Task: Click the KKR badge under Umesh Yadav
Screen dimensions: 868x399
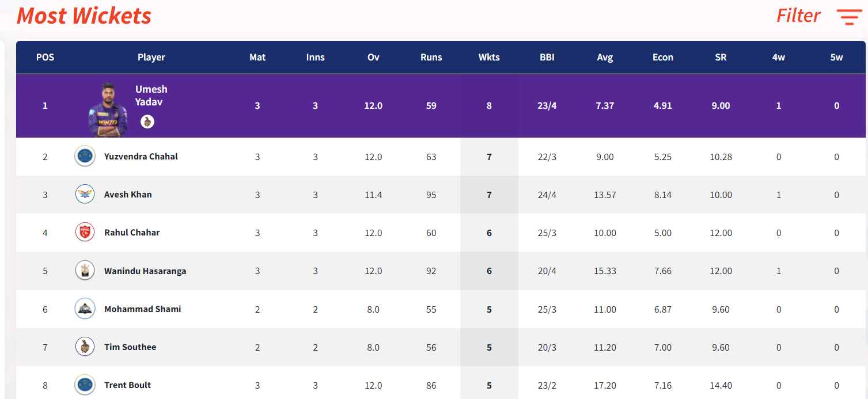Action: click(x=147, y=121)
